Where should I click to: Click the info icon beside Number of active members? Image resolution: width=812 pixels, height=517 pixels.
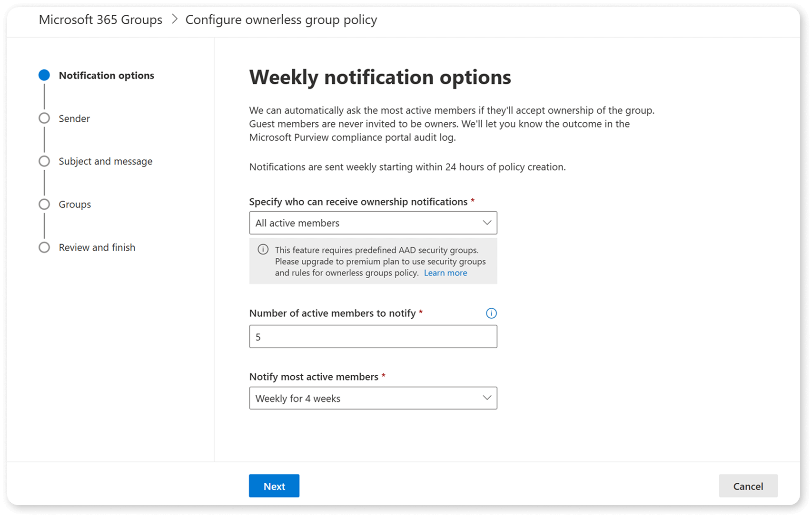pos(491,313)
